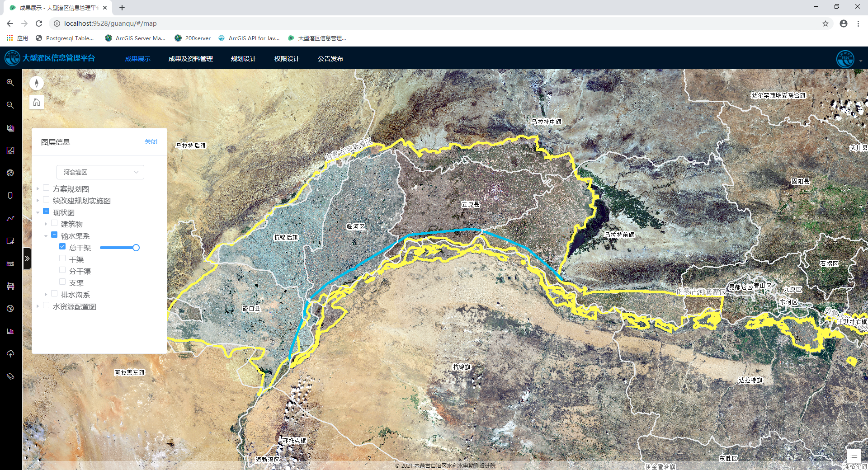Uncheck the 总干渠 layer checkbox
The width and height of the screenshot is (868, 470).
click(x=62, y=247)
